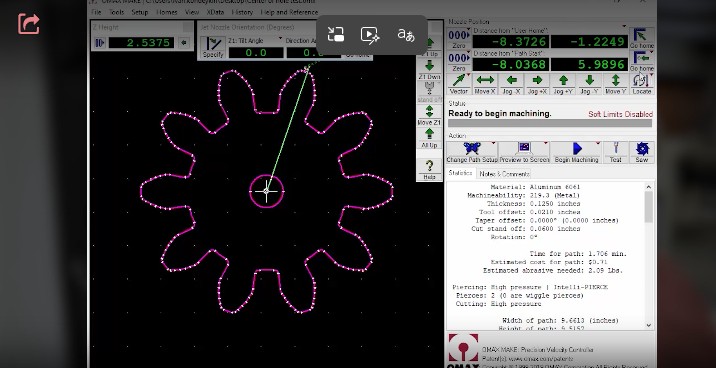Start cutting with Begin Machining

(576, 152)
